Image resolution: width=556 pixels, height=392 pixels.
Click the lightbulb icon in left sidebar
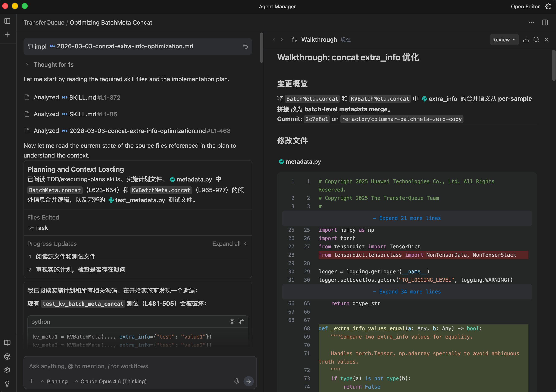7,384
